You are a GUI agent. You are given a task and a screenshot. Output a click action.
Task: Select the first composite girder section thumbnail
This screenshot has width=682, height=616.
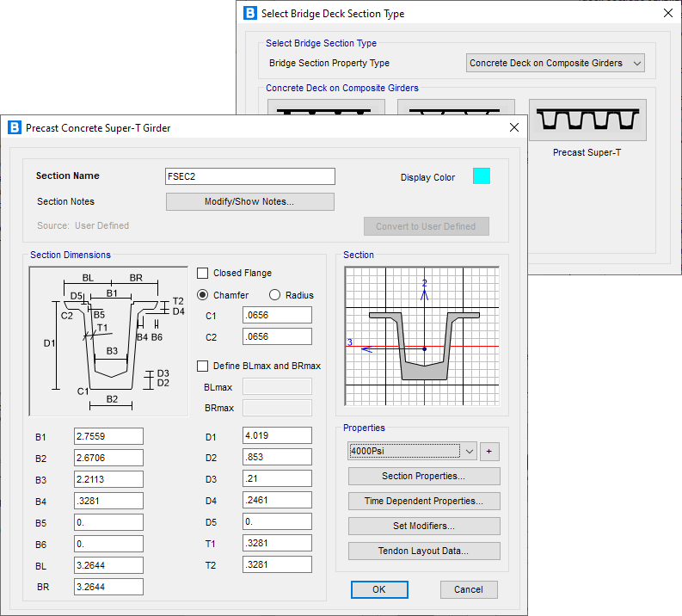tap(326, 108)
